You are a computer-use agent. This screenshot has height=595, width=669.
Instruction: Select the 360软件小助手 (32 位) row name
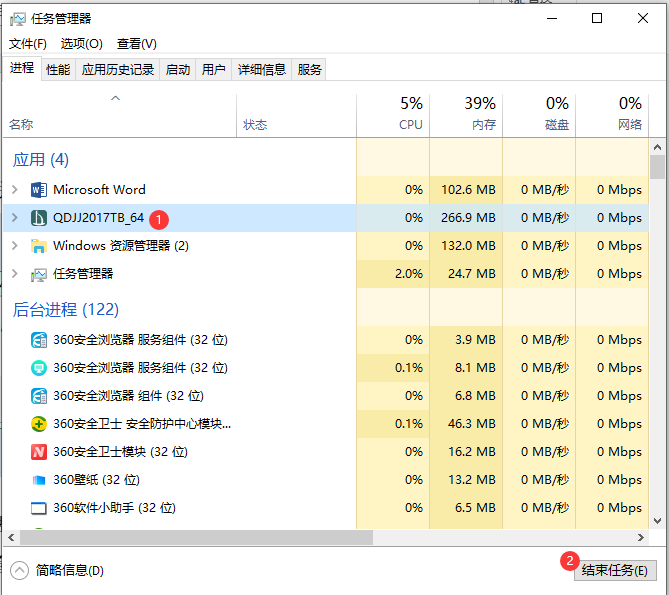coord(114,508)
